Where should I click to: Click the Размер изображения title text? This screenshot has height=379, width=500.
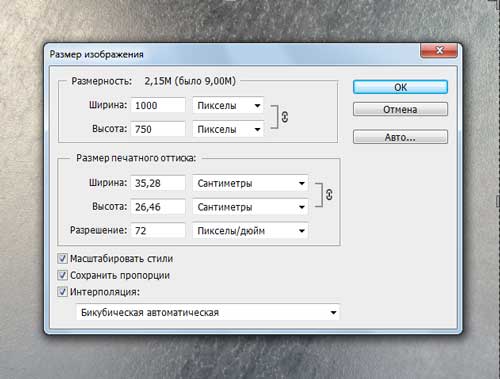(96, 54)
